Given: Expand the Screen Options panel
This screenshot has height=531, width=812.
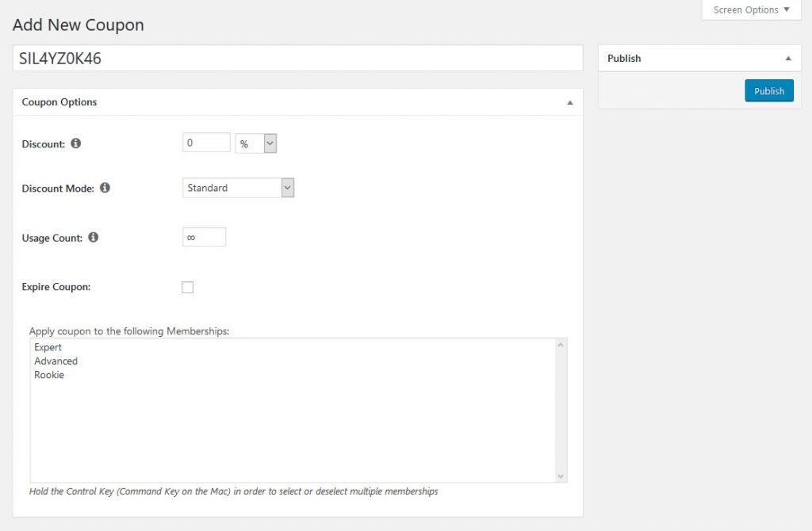Looking at the screenshot, I should [x=751, y=10].
